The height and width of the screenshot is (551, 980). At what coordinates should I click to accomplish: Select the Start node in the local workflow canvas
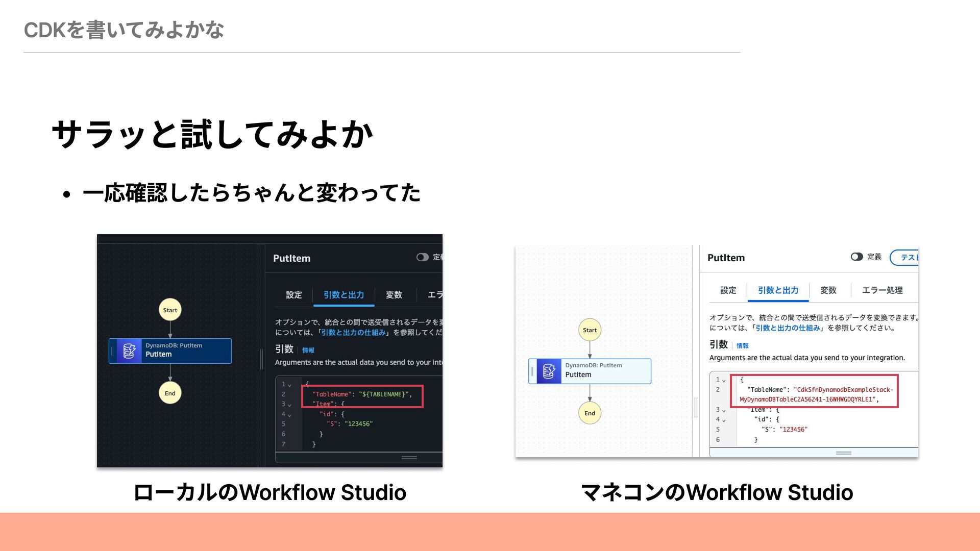pyautogui.click(x=170, y=310)
